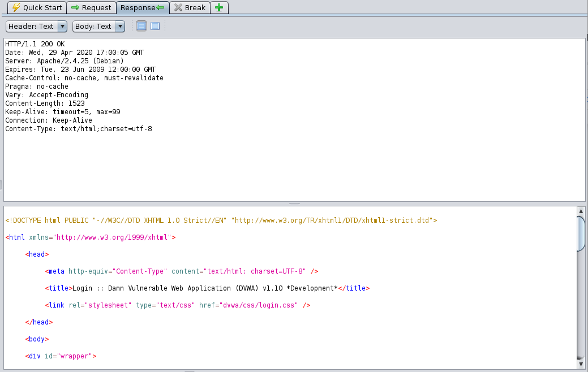Place cursor on Content-Length: 1523 header
This screenshot has width=588, height=372.
(45, 103)
